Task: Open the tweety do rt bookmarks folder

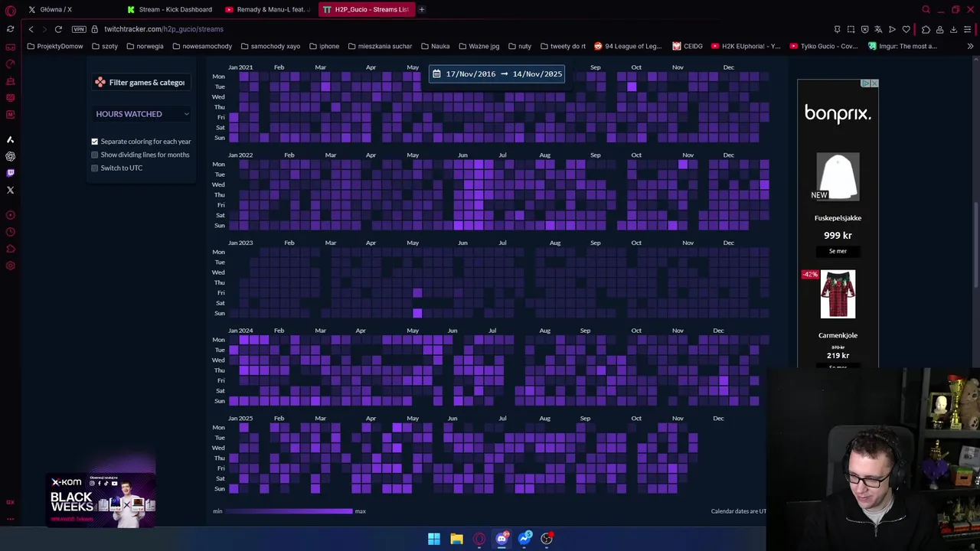Action: [563, 46]
